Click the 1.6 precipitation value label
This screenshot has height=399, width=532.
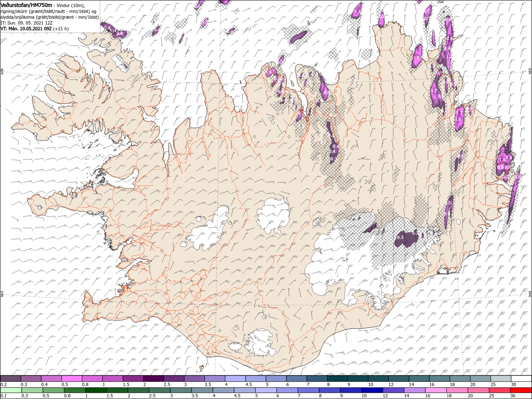[458, 119]
